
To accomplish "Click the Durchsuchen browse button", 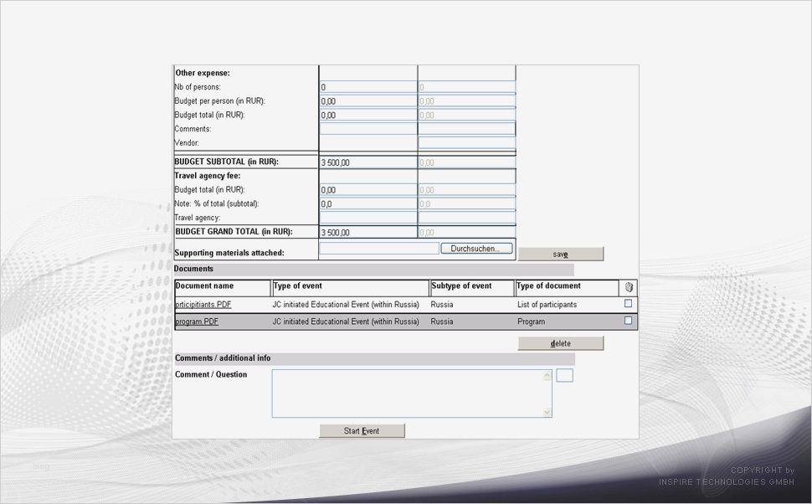I will pos(476,249).
